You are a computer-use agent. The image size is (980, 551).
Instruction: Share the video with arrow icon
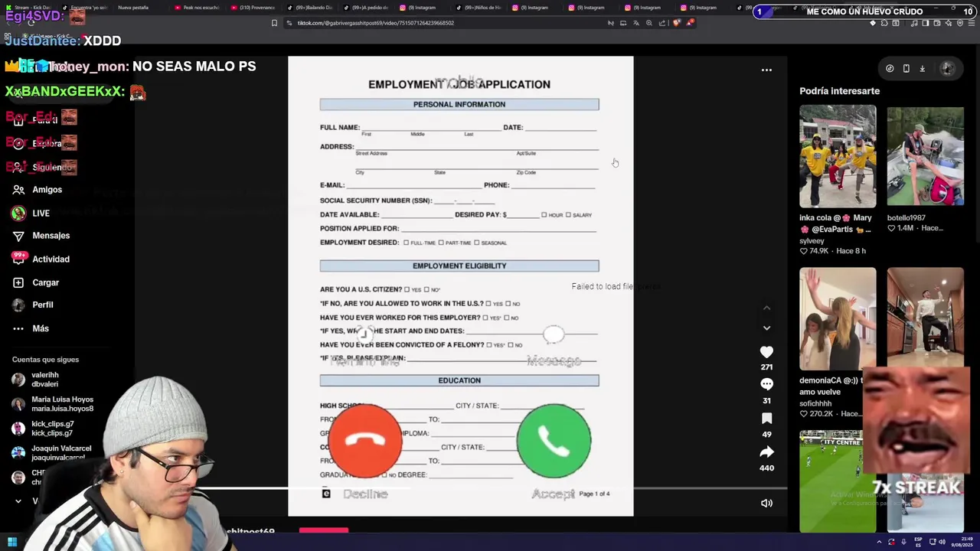point(766,452)
